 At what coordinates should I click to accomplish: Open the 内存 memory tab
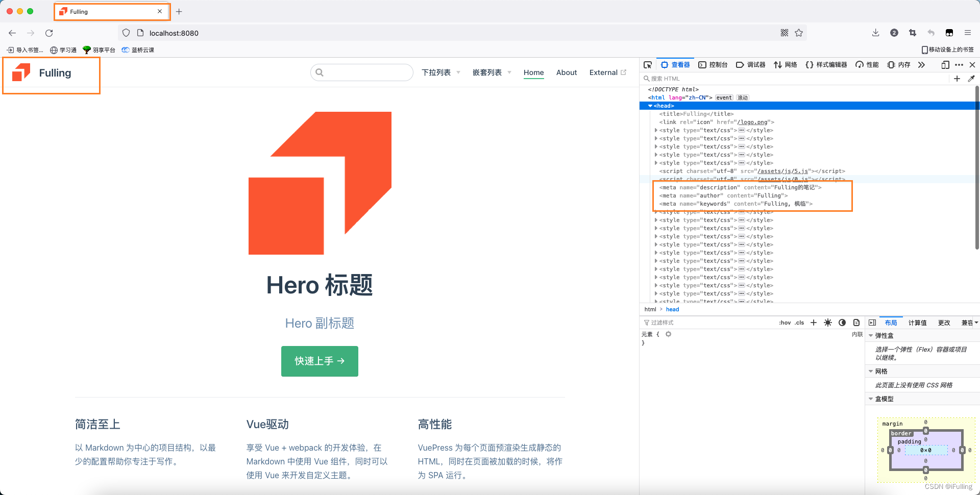(x=899, y=65)
